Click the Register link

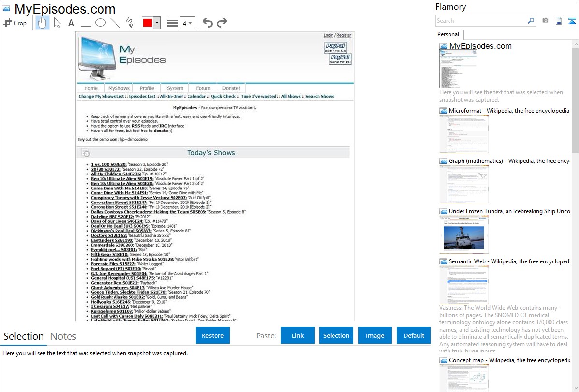click(344, 35)
